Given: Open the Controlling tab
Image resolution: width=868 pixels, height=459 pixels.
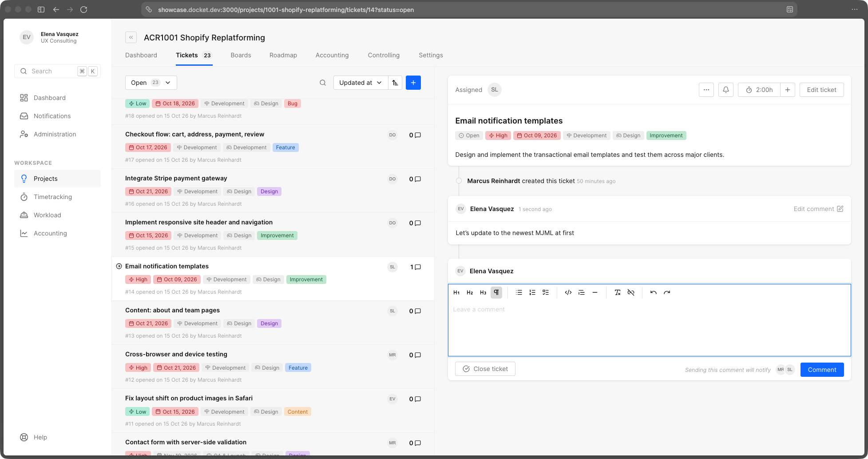Looking at the screenshot, I should pos(384,55).
